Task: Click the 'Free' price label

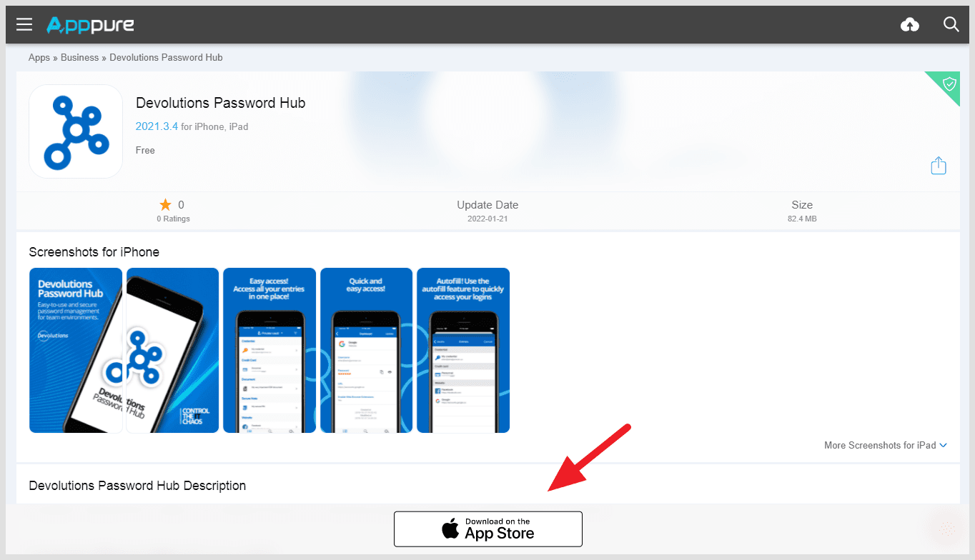Action: tap(145, 150)
